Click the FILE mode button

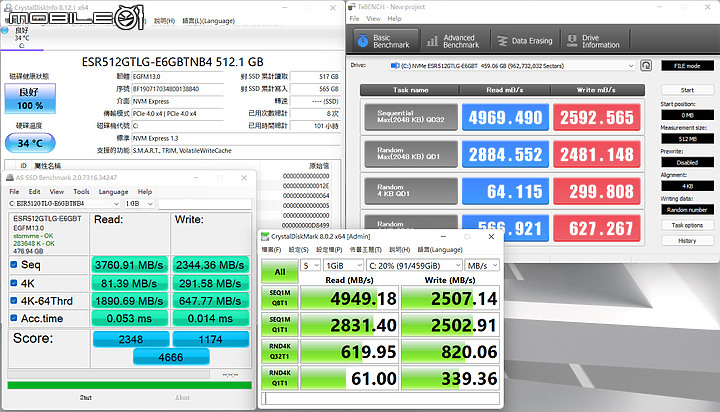click(x=687, y=66)
